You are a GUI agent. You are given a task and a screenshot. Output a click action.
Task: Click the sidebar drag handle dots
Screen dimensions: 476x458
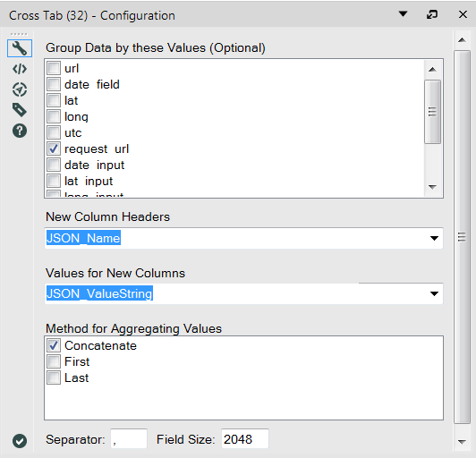point(19,34)
